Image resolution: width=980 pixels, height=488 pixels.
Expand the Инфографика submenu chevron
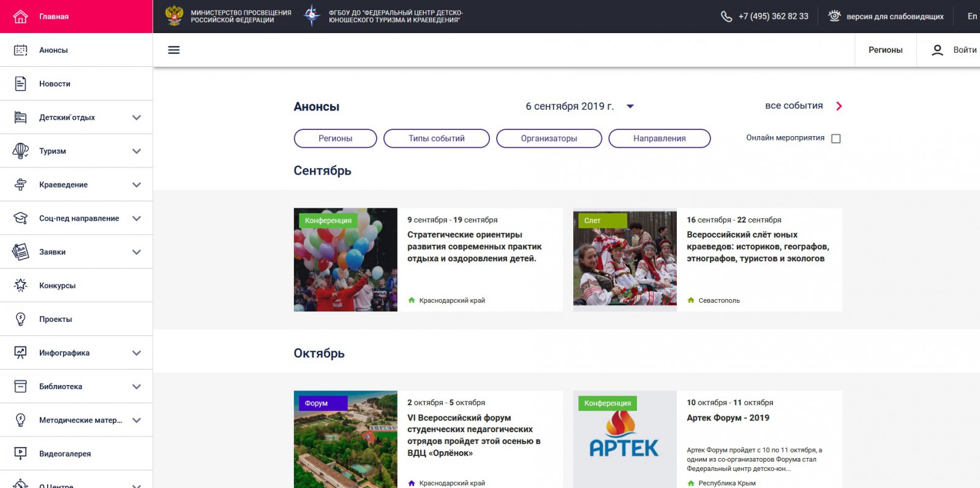click(x=137, y=353)
